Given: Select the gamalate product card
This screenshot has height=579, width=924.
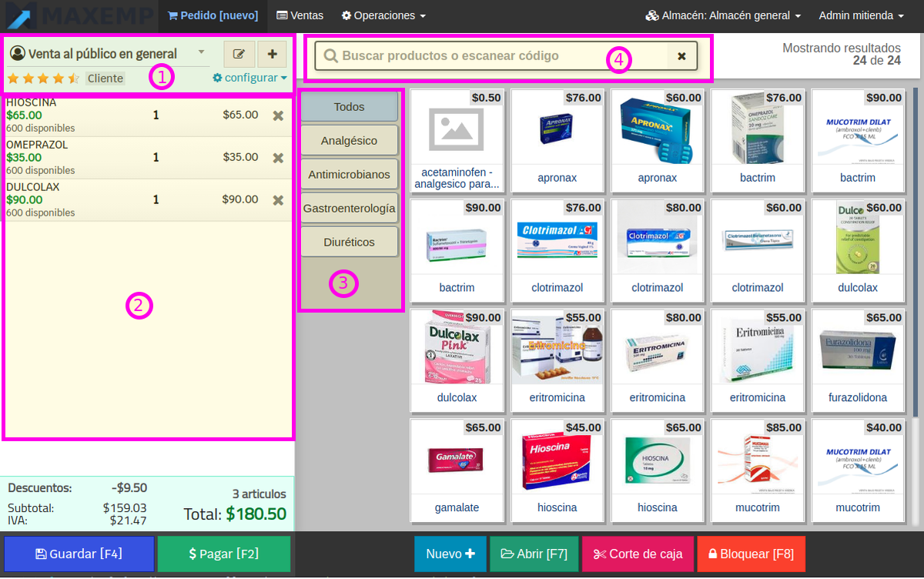Looking at the screenshot, I should (457, 471).
